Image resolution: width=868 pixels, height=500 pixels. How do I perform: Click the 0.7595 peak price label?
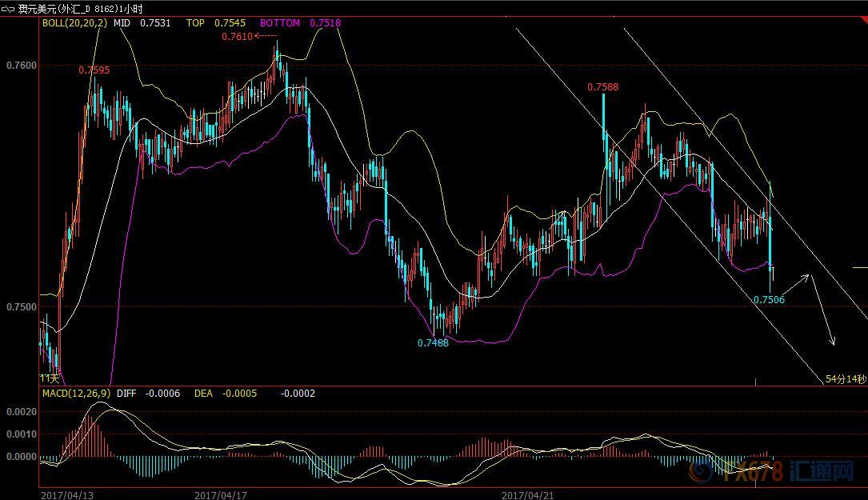[x=94, y=70]
